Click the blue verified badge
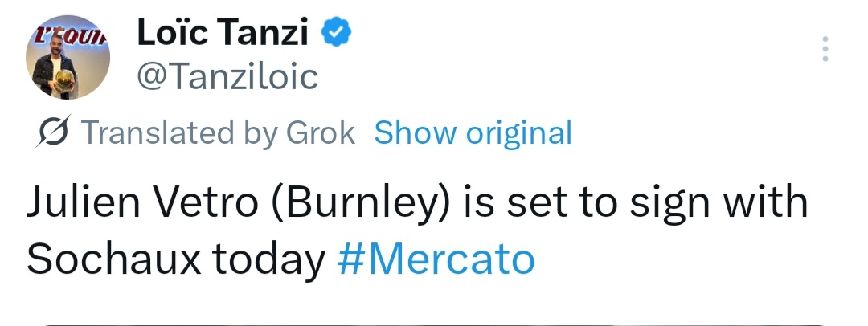 tap(335, 32)
